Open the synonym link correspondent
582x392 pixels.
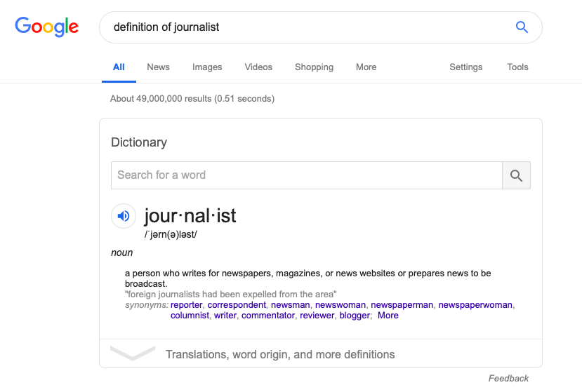[237, 305]
